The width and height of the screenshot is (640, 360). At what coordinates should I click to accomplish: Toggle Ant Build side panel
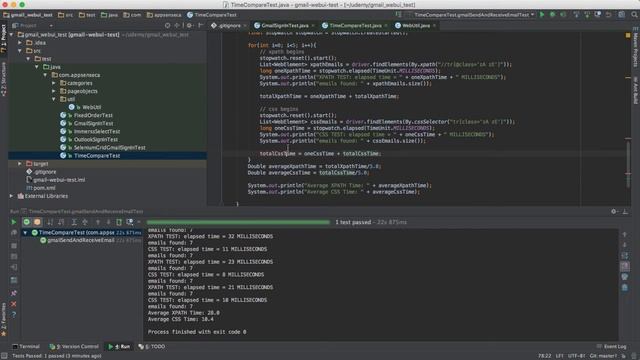[x=636, y=91]
